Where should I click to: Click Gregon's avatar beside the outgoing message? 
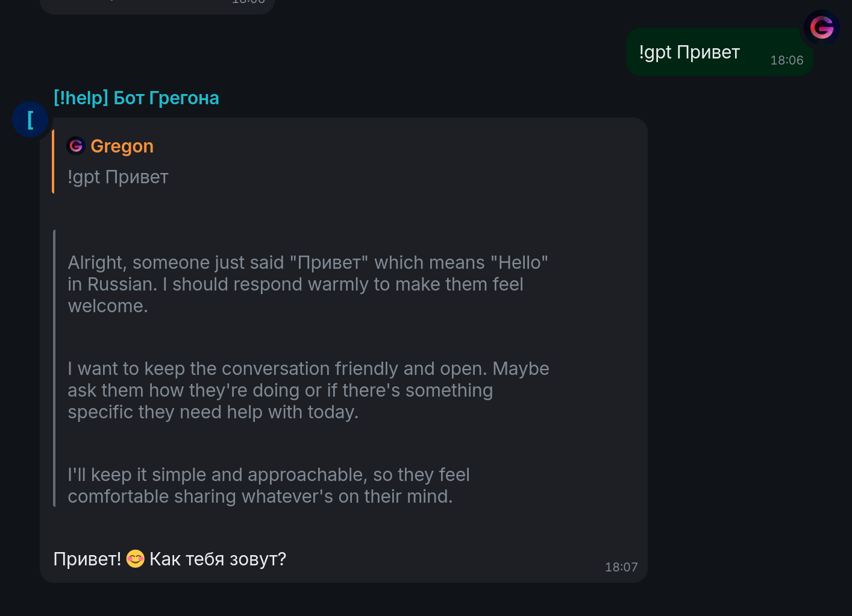point(822,28)
